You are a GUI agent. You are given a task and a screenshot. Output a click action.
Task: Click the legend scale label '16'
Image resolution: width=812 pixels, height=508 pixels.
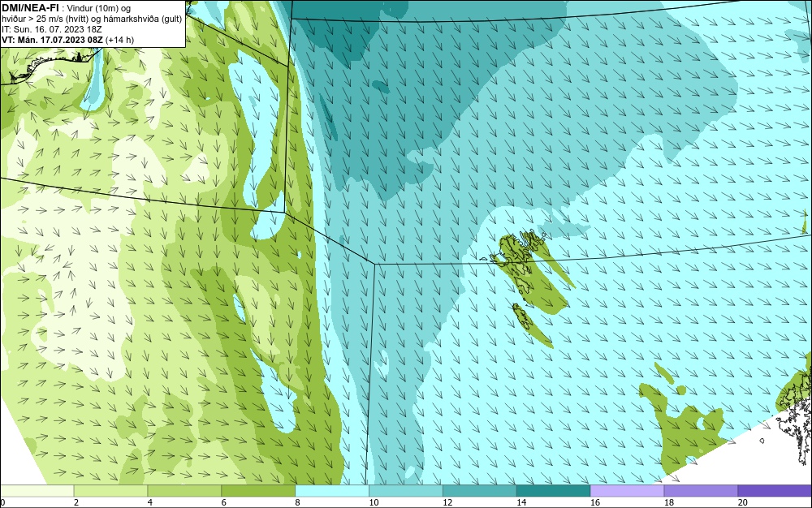(595, 502)
